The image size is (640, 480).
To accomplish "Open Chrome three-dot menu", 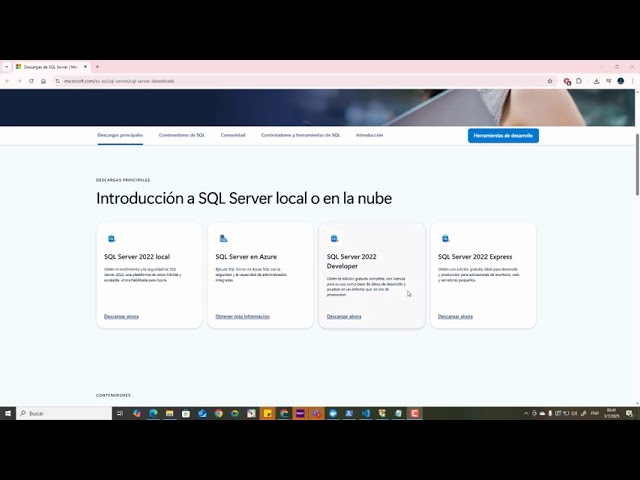I will [632, 81].
